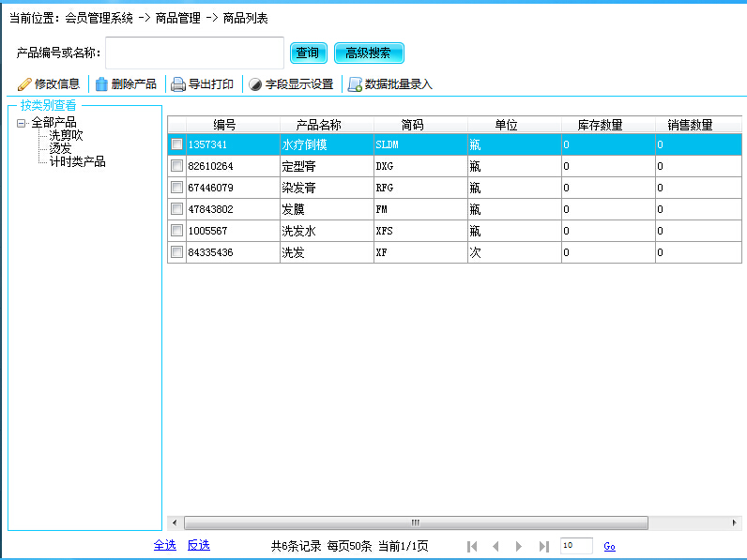The image size is (747, 560).
Task: Sort by the 产品名称 column header
Action: pyautogui.click(x=318, y=125)
